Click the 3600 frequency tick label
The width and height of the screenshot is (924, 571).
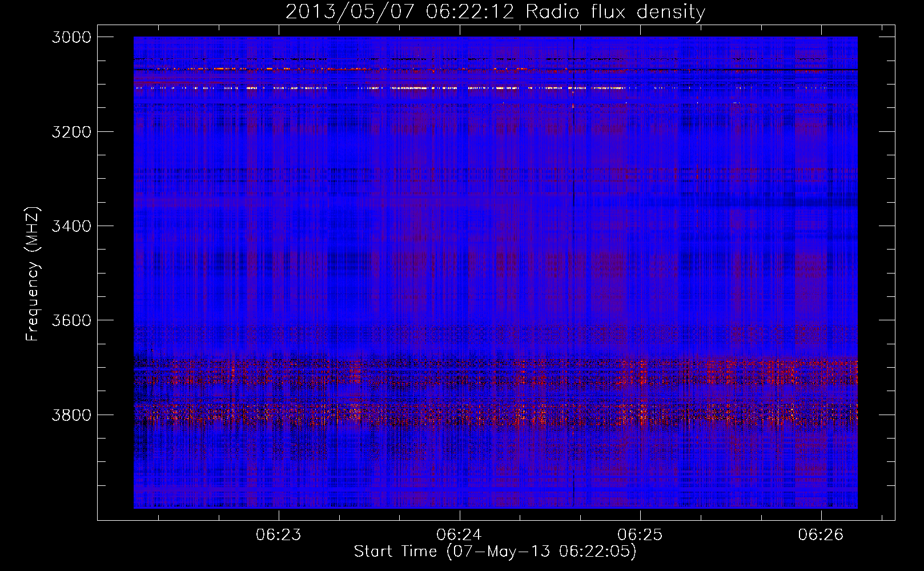(x=71, y=320)
